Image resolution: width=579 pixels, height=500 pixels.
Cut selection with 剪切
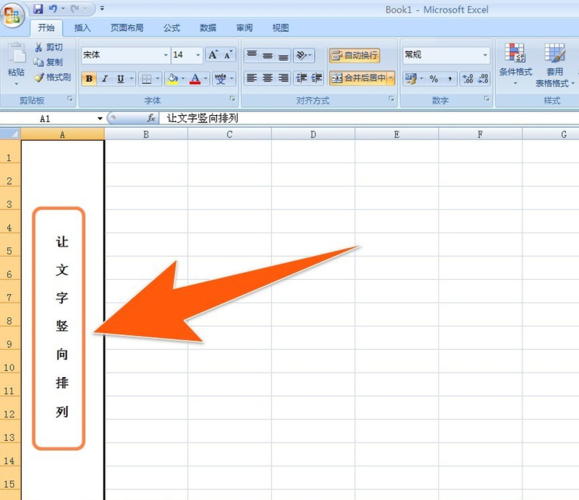click(49, 47)
